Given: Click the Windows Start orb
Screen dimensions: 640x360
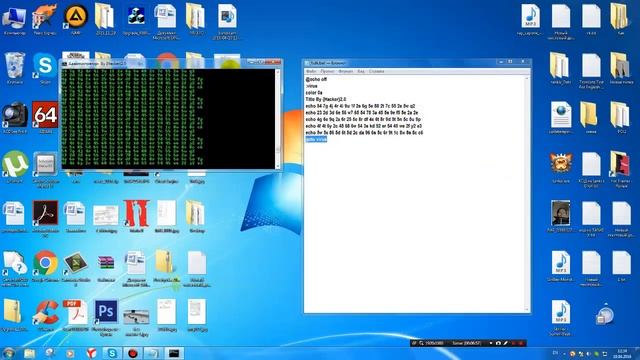Looking at the screenshot, I should [x=9, y=353].
